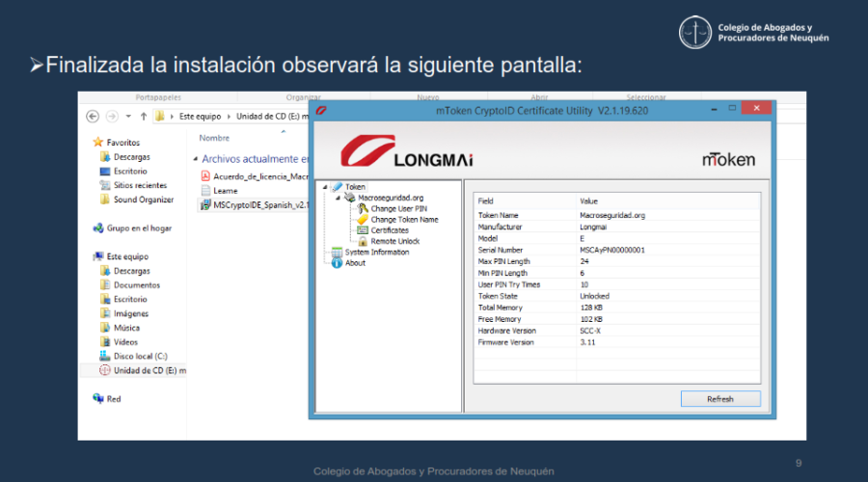Open Descargas under Este equipo
This screenshot has width=868, height=482.
(132, 271)
